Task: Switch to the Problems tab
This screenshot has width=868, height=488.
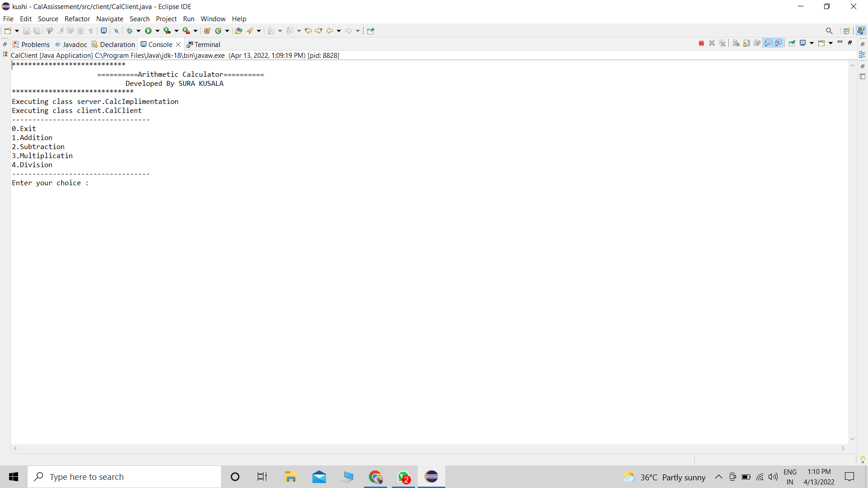Action: tap(35, 44)
